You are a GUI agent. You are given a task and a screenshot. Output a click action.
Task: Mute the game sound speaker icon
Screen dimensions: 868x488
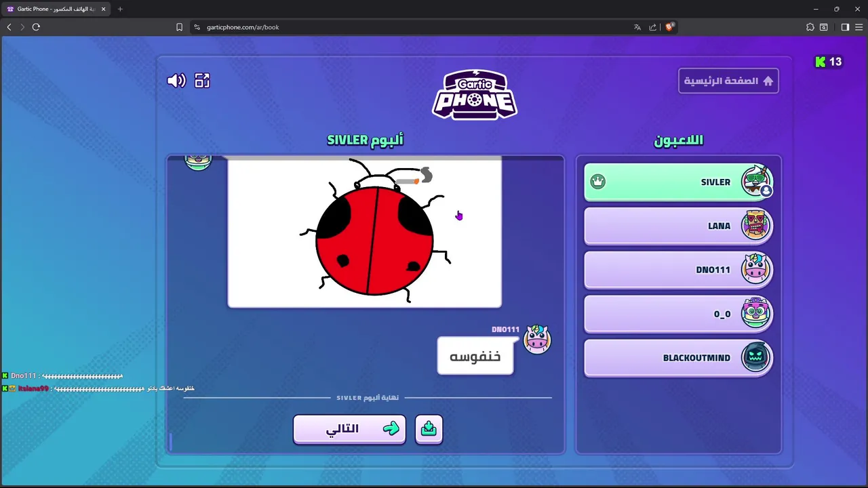176,81
